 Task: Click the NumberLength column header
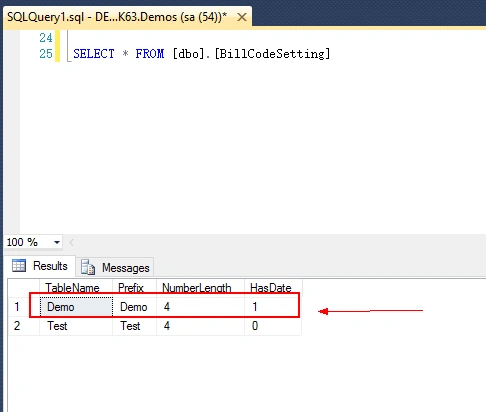(200, 287)
